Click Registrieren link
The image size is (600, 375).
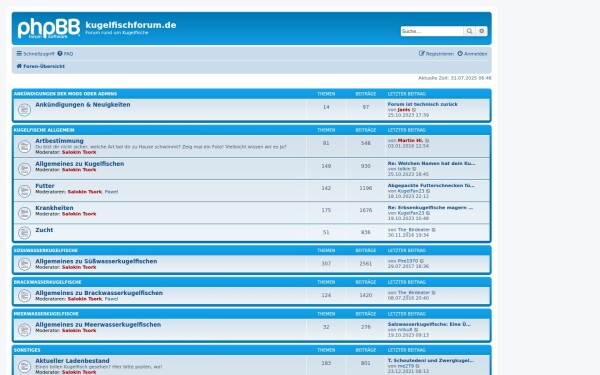click(x=436, y=54)
